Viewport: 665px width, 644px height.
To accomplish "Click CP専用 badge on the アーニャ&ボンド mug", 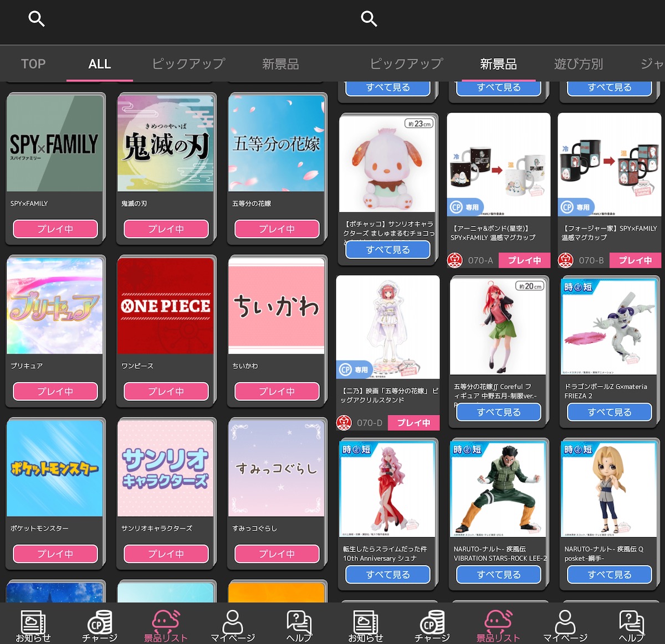I will coord(465,207).
